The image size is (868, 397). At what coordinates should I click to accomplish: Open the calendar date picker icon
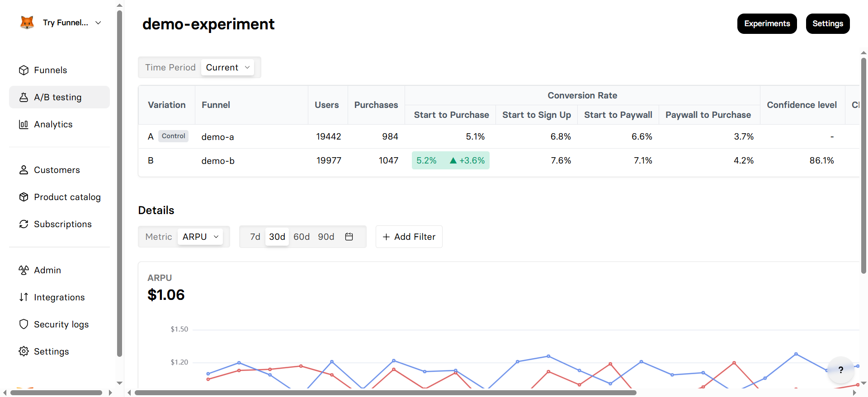[349, 237]
